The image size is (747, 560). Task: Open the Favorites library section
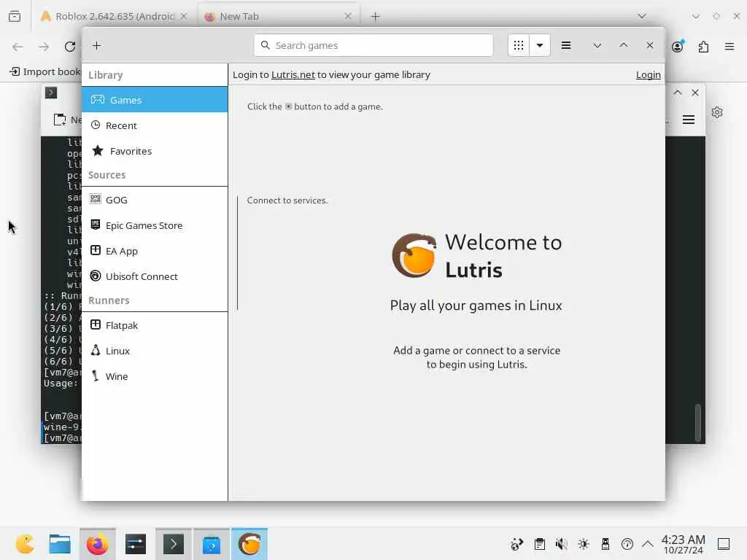[155, 151]
